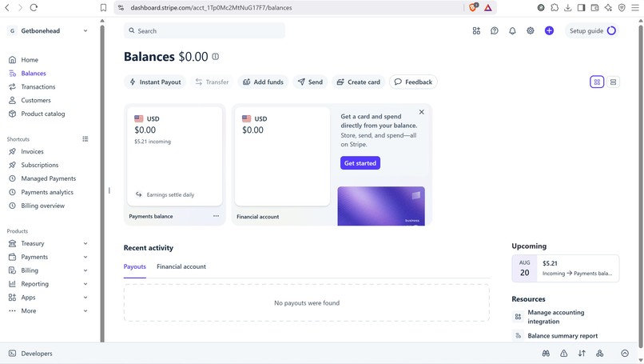Viewport: 644px width, 364px height.
Task: Click the sidebar collapse handle
Action: [x=109, y=190]
